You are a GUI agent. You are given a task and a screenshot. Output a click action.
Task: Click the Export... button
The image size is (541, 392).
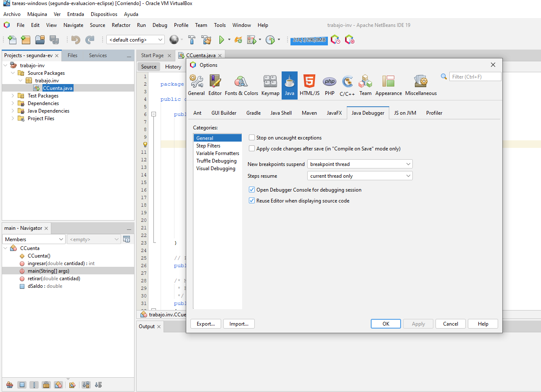click(x=206, y=324)
